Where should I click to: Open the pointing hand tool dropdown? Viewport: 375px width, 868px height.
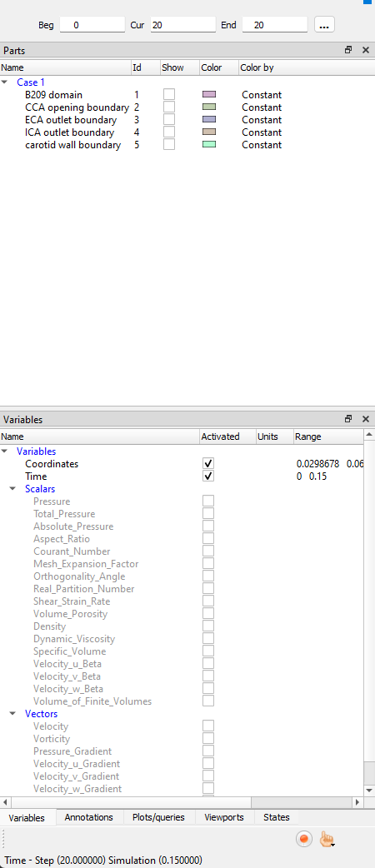tap(327, 840)
